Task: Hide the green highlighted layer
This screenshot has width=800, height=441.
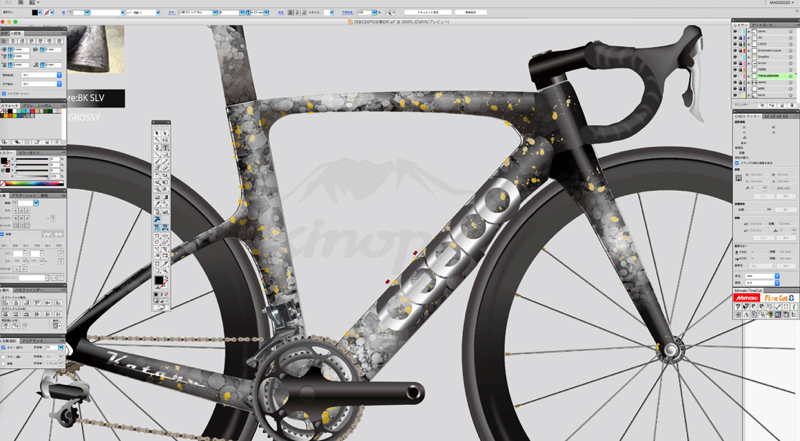Action: click(x=735, y=76)
